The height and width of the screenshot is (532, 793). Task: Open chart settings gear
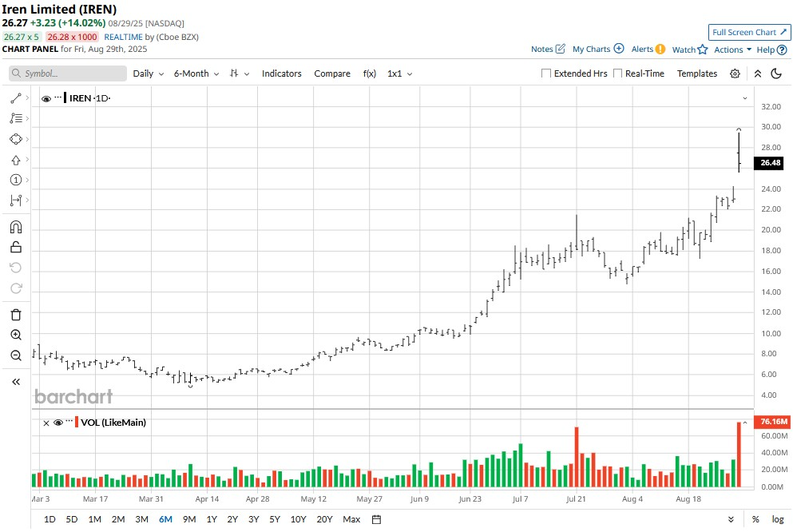735,73
